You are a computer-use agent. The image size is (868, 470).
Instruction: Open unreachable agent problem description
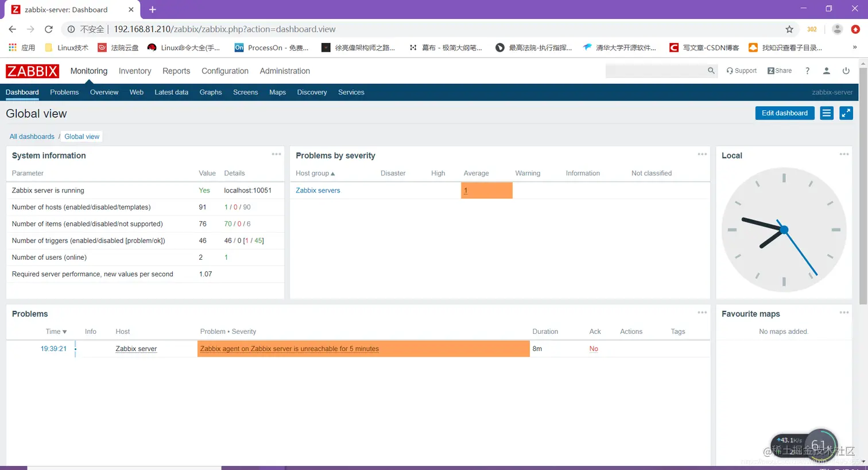pyautogui.click(x=289, y=349)
